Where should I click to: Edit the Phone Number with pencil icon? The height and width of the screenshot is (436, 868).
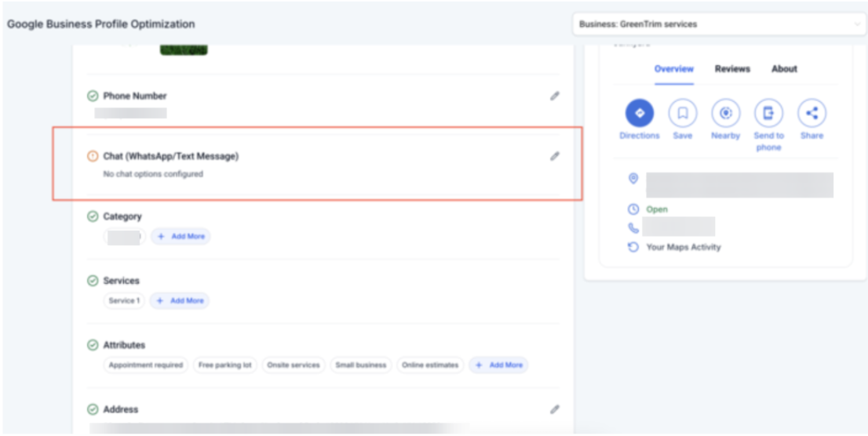555,96
